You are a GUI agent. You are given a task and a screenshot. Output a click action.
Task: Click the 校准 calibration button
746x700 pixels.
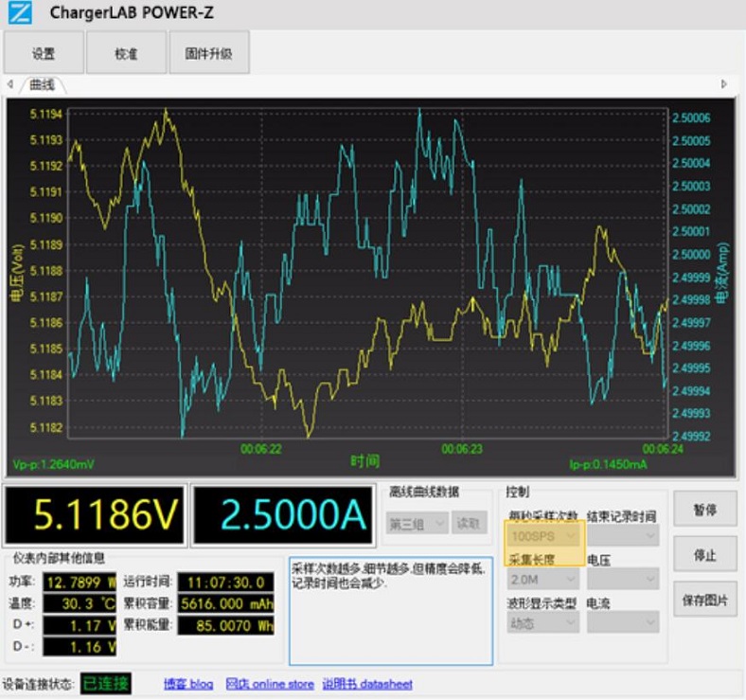coord(126,53)
